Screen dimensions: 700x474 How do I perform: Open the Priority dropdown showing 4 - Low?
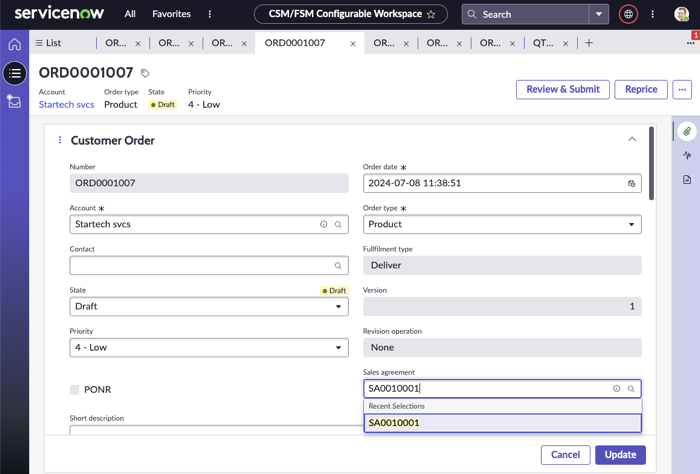click(209, 348)
